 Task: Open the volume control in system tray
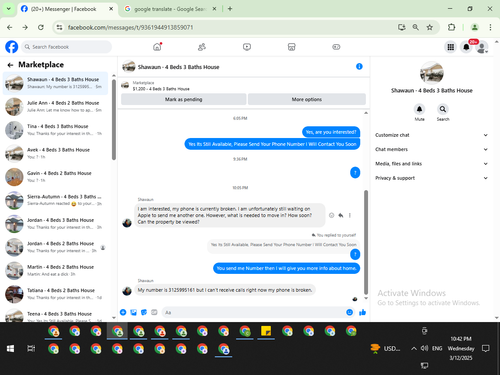pos(424,348)
